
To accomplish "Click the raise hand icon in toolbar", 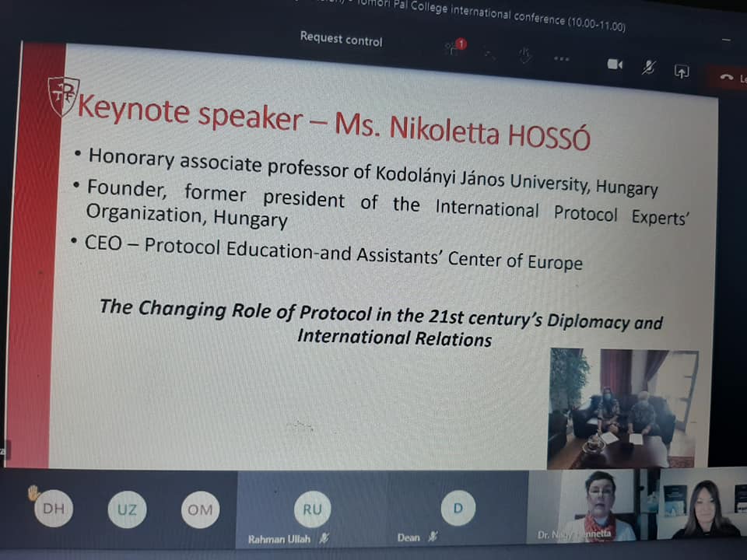I will [x=525, y=55].
